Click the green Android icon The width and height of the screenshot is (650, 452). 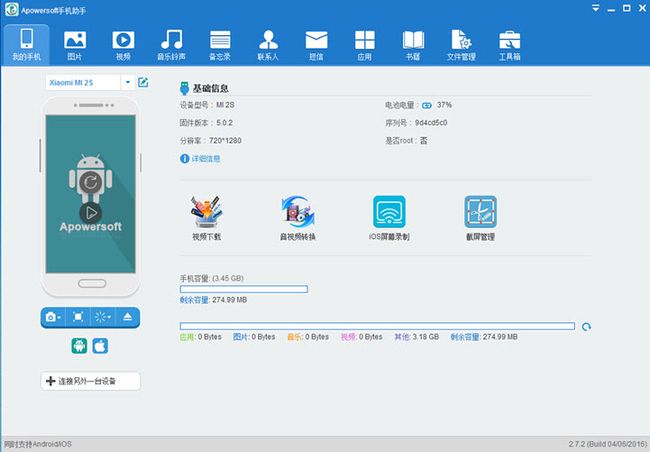pos(79,346)
